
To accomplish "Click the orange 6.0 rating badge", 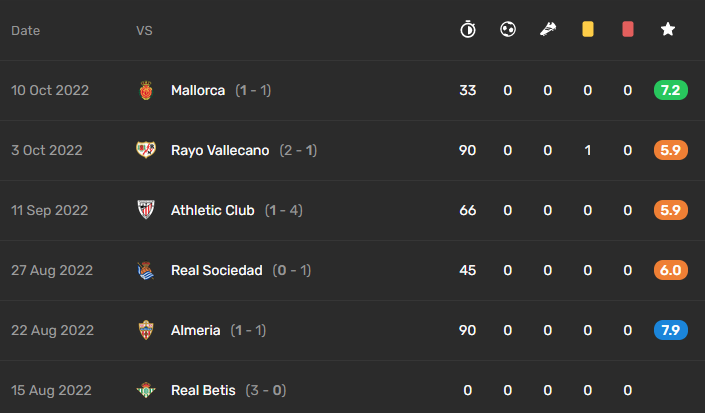I will tap(670, 270).
